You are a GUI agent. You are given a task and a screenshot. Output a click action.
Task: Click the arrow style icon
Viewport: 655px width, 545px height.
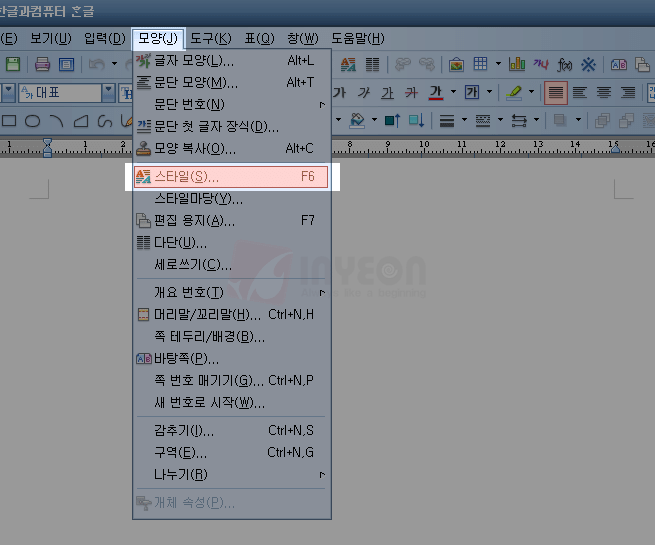click(x=519, y=121)
